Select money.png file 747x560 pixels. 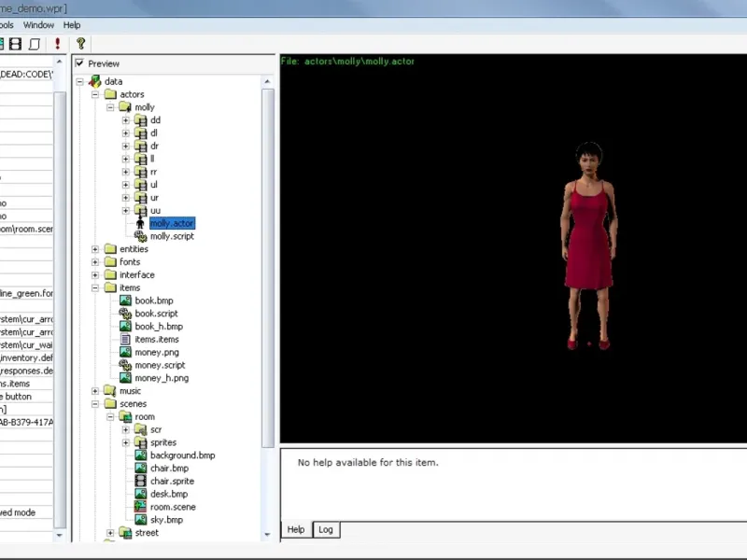point(157,353)
